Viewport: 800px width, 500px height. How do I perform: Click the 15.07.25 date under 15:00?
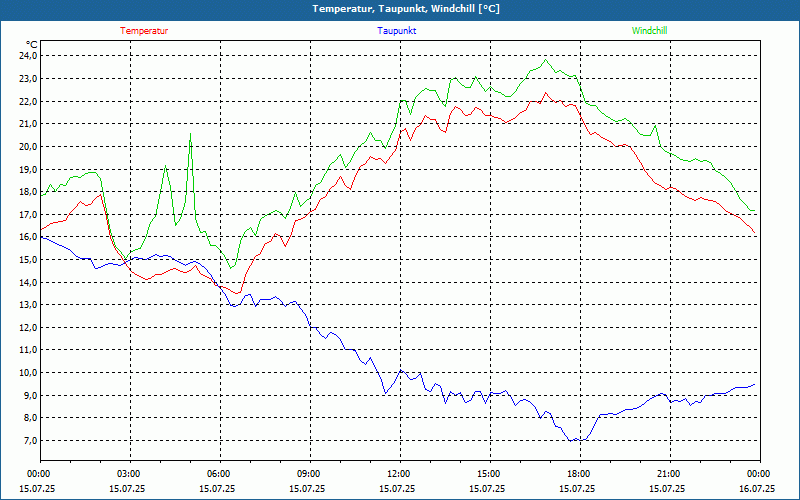coord(487,488)
